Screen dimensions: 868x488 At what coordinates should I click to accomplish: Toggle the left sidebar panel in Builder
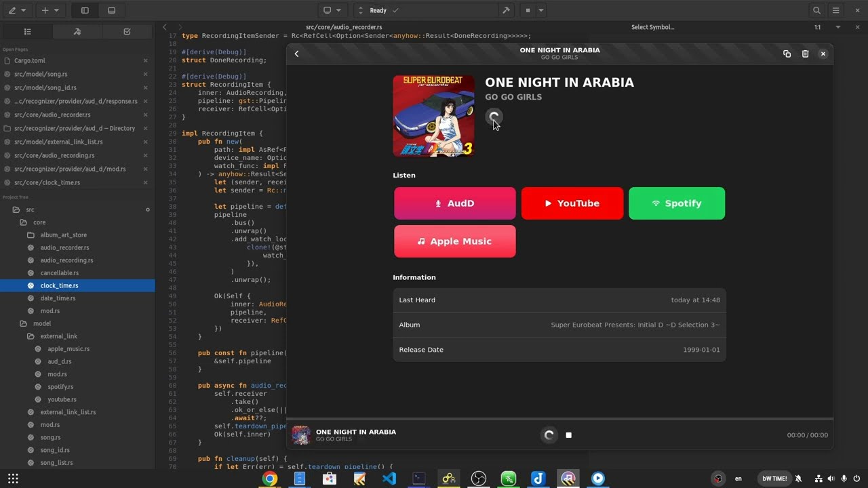(85, 10)
